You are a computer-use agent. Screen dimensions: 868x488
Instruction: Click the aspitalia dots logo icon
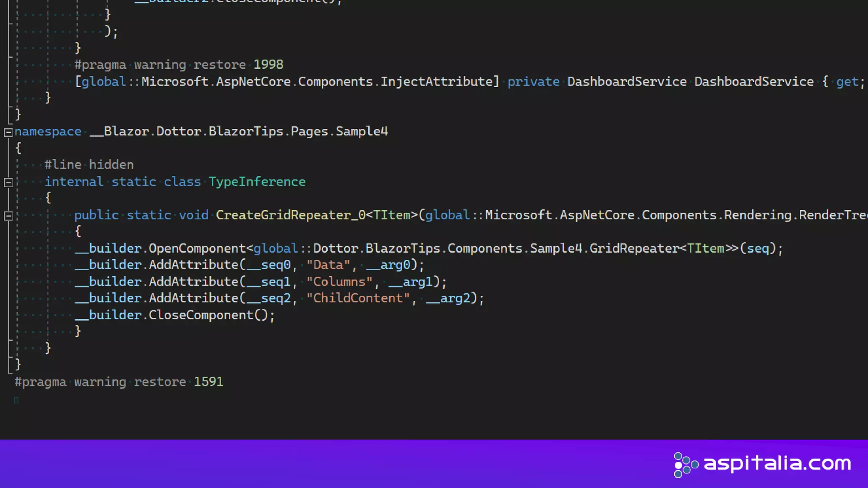point(685,465)
